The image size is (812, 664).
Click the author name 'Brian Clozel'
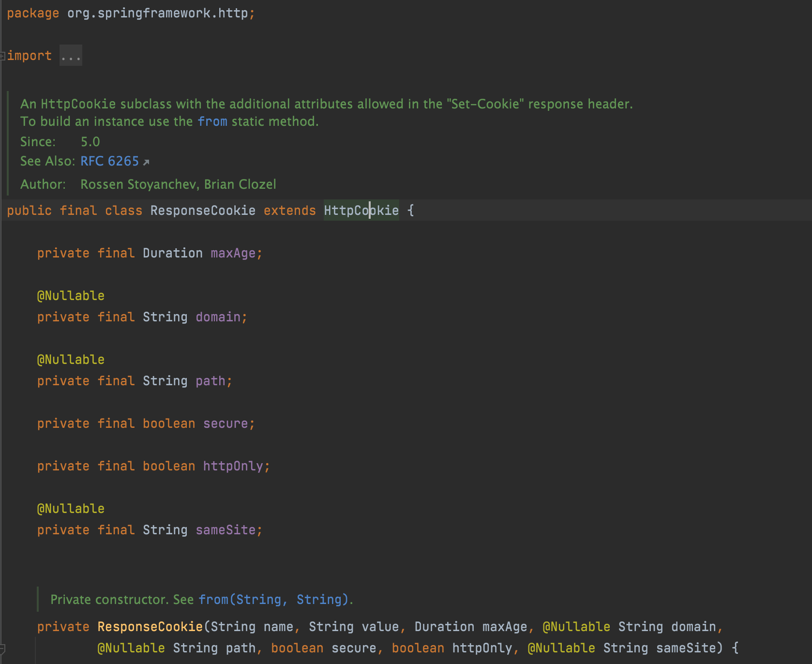point(240,184)
